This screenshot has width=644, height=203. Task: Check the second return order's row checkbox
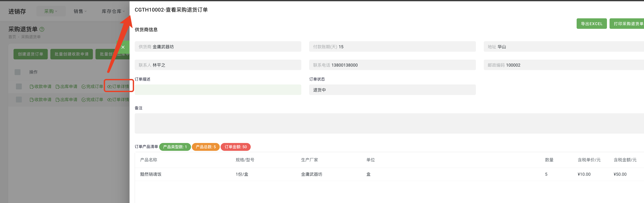click(x=19, y=99)
